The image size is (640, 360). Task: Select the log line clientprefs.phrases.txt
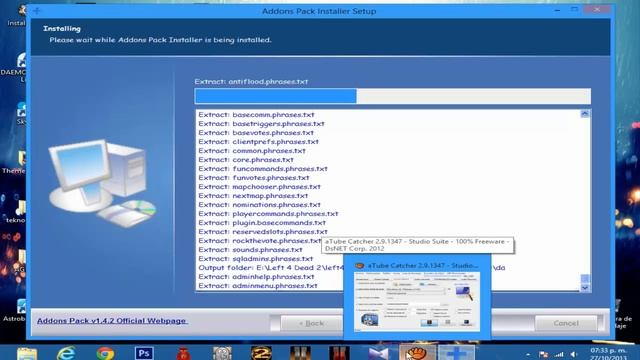pos(258,142)
